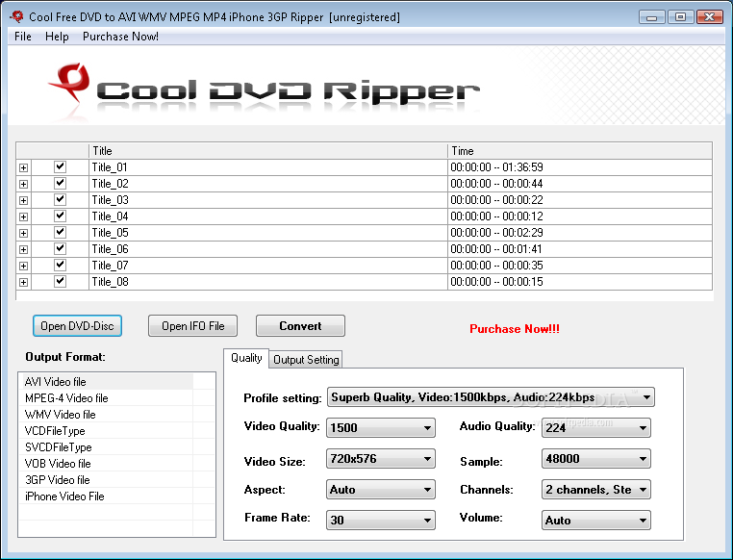Click the Open IFO File button
Screen dimensions: 733x560
click(x=192, y=326)
